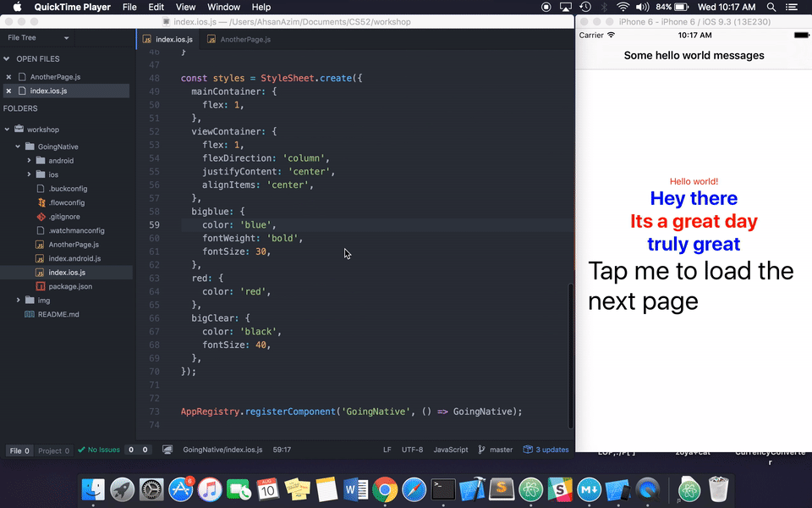
Task: Expand the android folder
Action: click(29, 161)
